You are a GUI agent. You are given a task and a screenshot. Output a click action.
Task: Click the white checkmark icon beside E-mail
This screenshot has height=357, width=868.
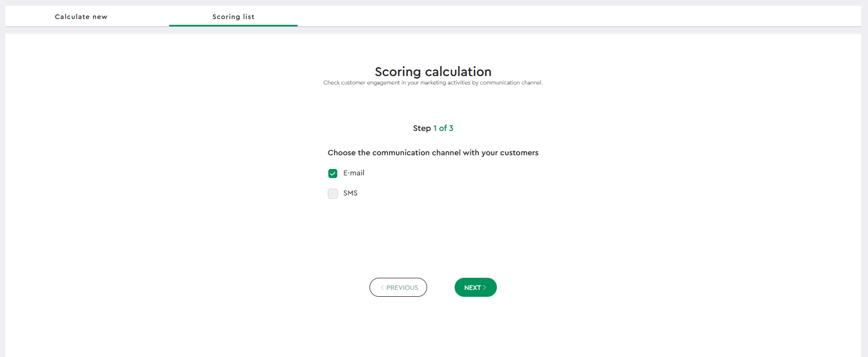(x=333, y=173)
